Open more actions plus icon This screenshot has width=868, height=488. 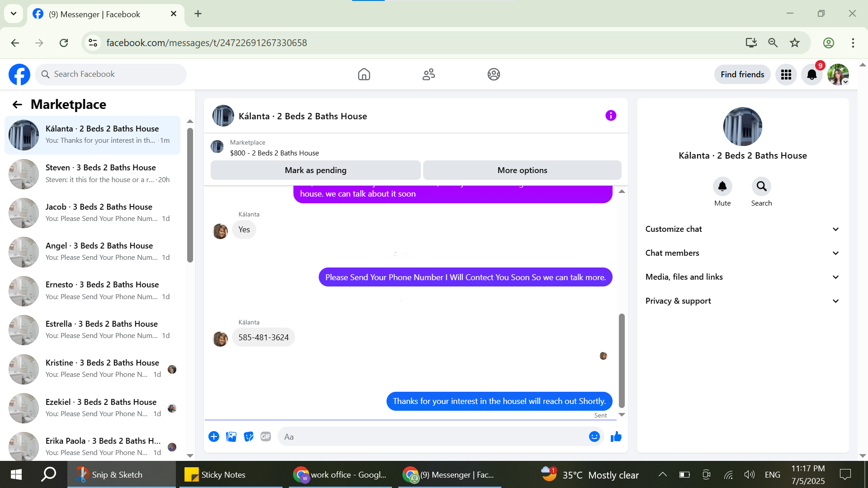pyautogui.click(x=214, y=436)
